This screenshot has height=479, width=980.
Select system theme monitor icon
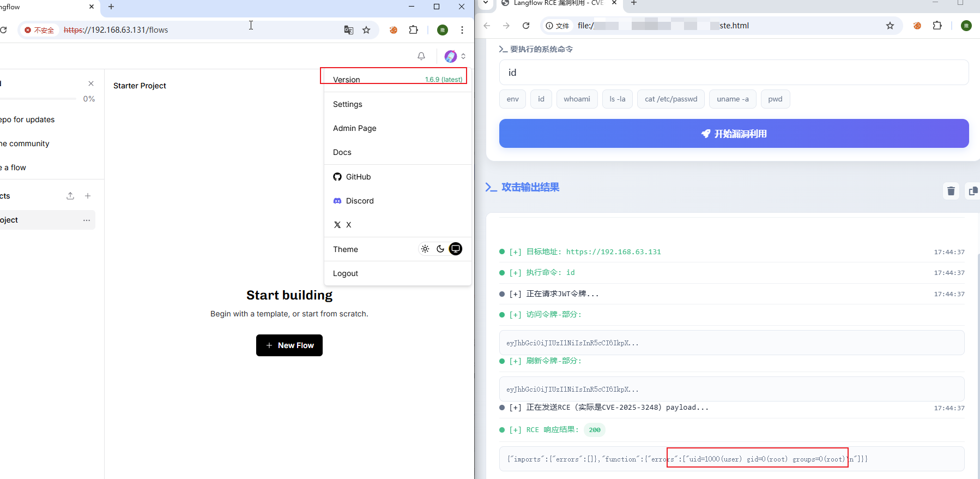click(x=456, y=249)
